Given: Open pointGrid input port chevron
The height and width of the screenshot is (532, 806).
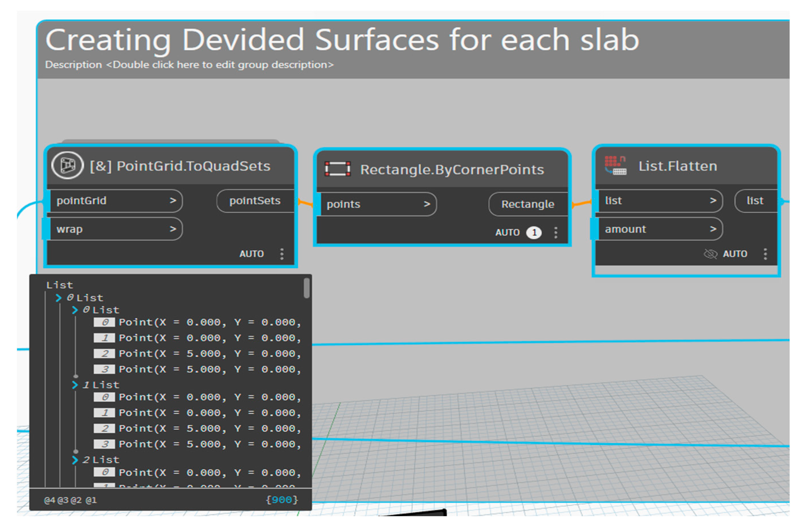Looking at the screenshot, I should pyautogui.click(x=173, y=200).
